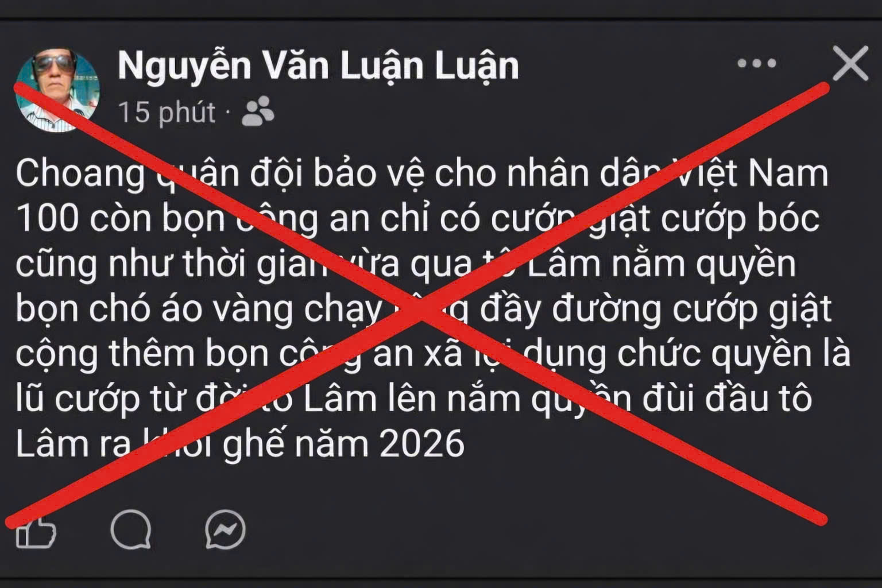
Task: Send the post via the Messenger icon
Action: tap(226, 529)
